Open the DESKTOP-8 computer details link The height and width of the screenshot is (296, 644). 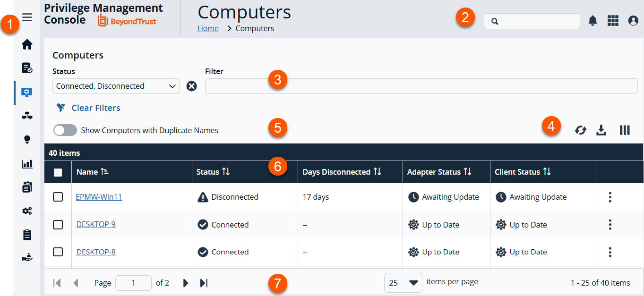click(95, 252)
